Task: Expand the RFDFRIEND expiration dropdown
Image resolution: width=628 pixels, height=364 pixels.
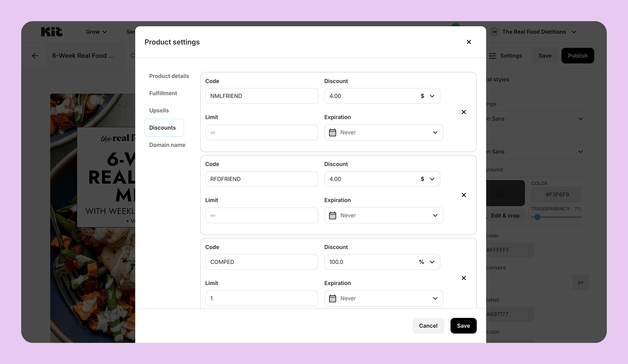Action: pyautogui.click(x=435, y=216)
